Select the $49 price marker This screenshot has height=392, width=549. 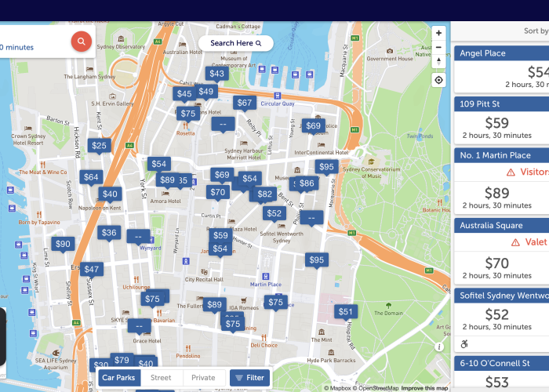click(x=206, y=92)
